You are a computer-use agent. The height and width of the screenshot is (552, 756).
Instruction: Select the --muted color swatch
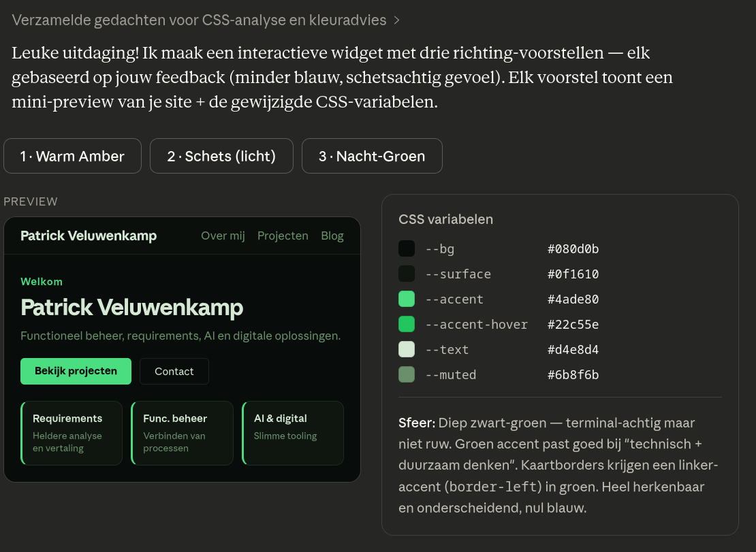tap(407, 374)
